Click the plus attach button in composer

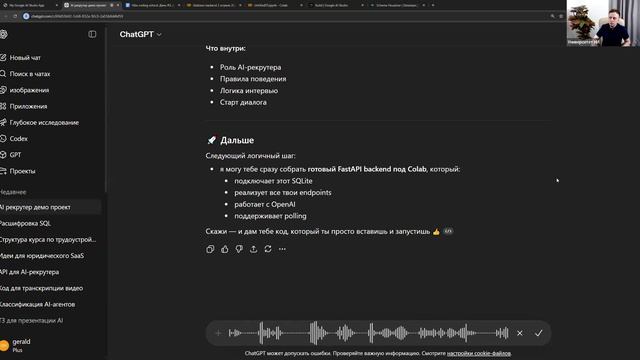pyautogui.click(x=218, y=333)
